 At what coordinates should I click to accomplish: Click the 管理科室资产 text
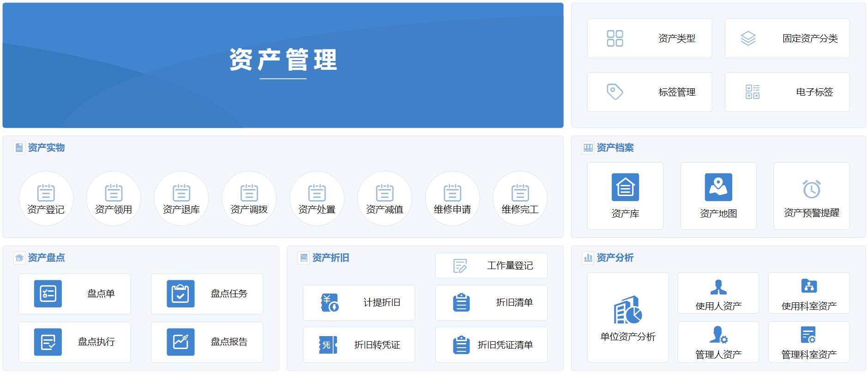(809, 355)
